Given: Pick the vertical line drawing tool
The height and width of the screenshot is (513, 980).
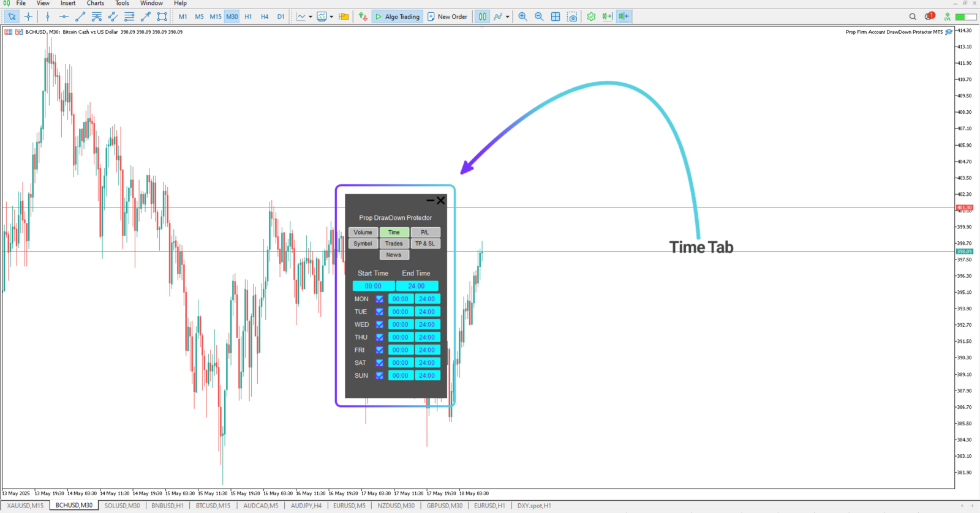Looking at the screenshot, I should (x=48, y=17).
